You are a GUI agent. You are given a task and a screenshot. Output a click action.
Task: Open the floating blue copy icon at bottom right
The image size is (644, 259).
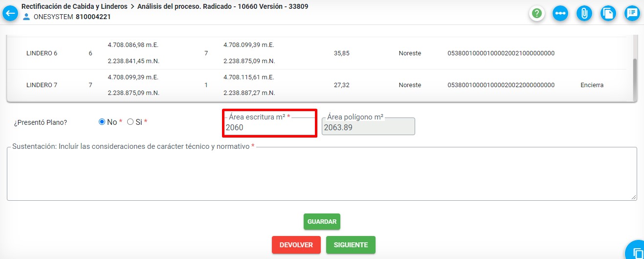(636, 251)
